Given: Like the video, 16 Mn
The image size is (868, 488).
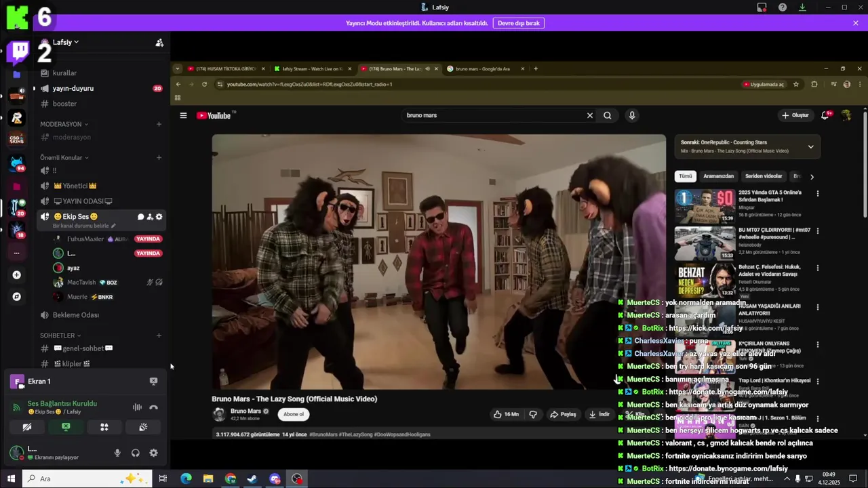Looking at the screenshot, I should coord(506,414).
